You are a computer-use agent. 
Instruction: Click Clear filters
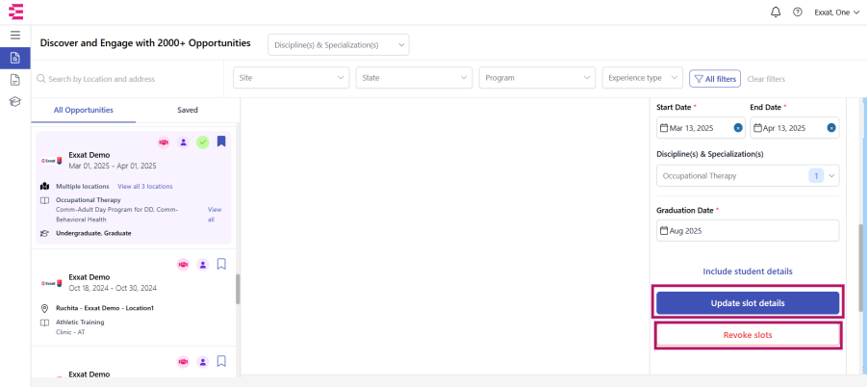(766, 79)
